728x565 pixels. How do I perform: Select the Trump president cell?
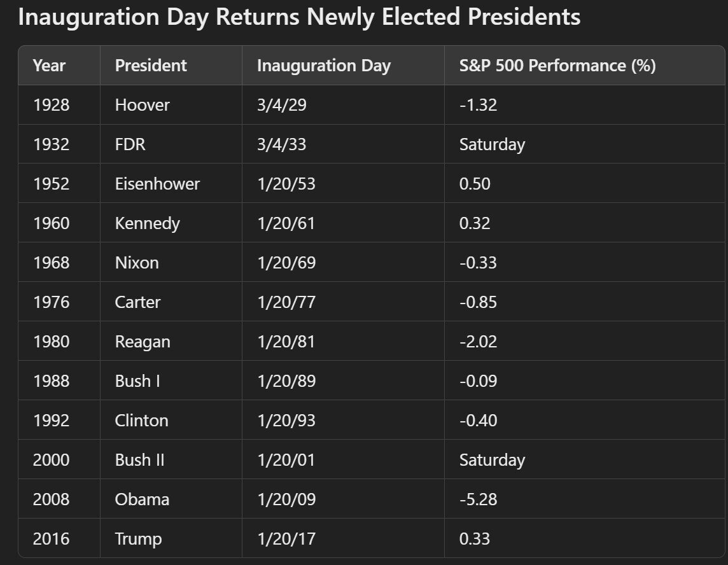pyautogui.click(x=138, y=539)
